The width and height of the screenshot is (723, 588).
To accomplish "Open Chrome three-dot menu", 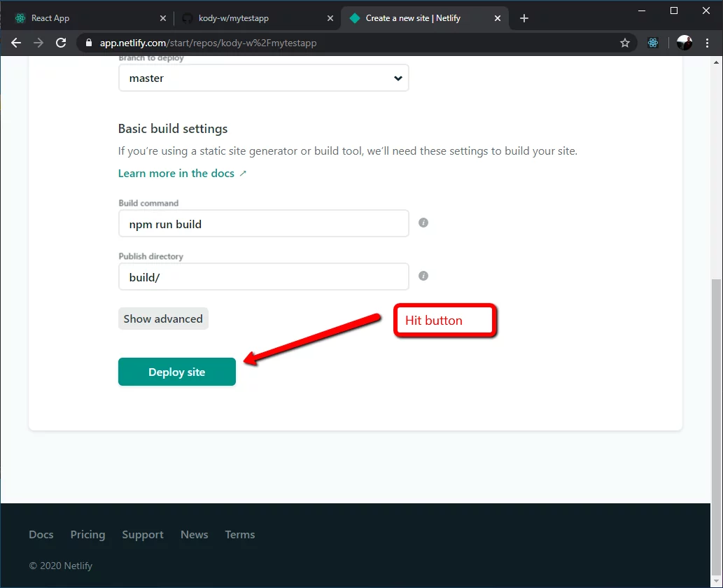I will pyautogui.click(x=708, y=43).
